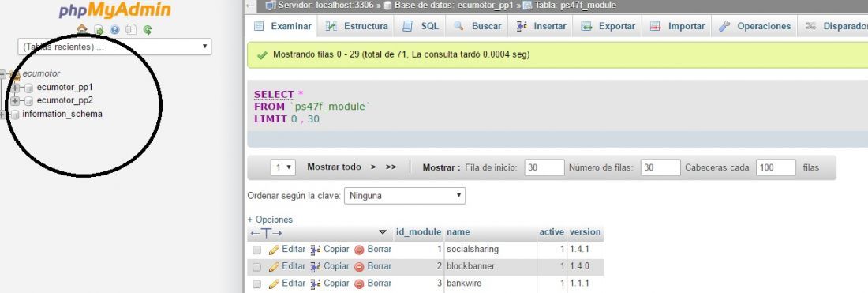Tick the checkbox for bankwire row

[x=257, y=284]
